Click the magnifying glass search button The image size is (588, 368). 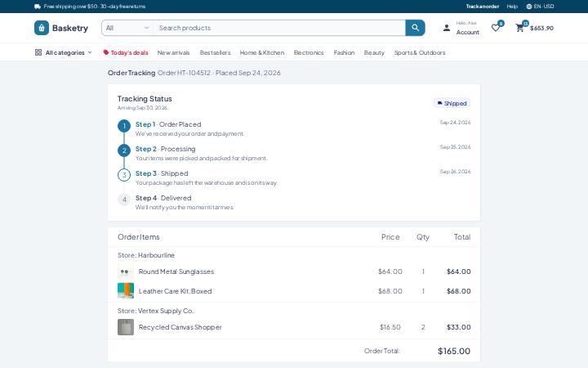pos(415,28)
